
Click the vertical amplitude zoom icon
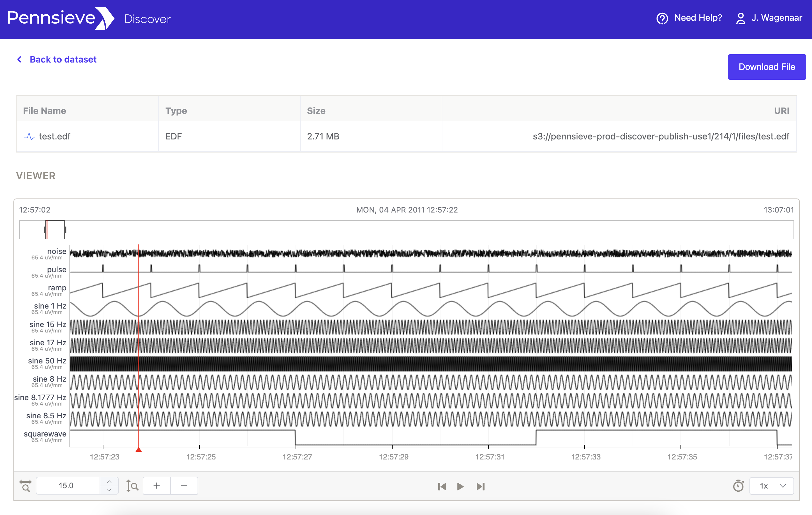pyautogui.click(x=132, y=486)
